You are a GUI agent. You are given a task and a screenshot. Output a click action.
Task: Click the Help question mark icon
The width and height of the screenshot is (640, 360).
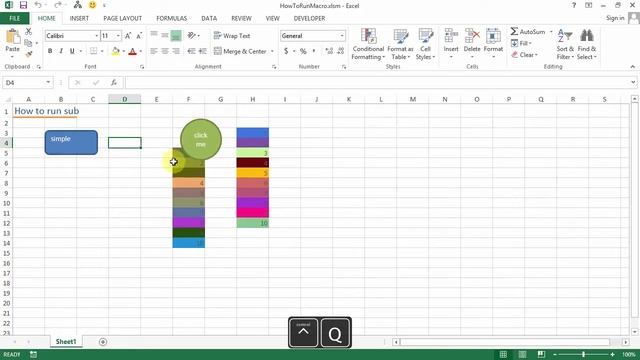click(574, 5)
